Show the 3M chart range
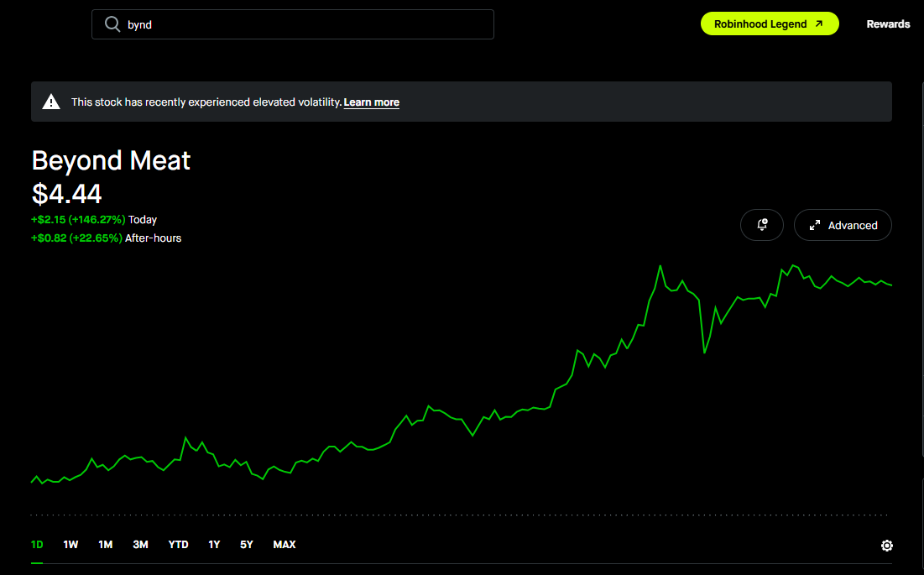Viewport: 924px width, 575px height. pos(140,545)
